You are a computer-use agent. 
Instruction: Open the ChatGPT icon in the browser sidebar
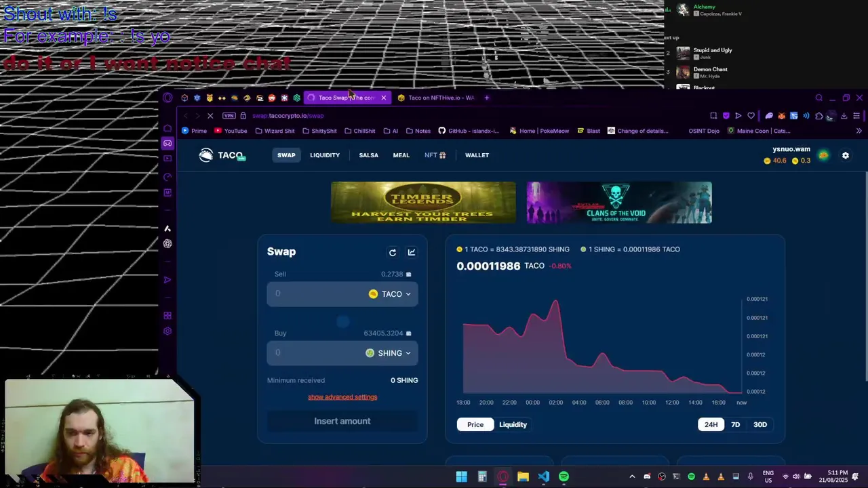pos(167,243)
